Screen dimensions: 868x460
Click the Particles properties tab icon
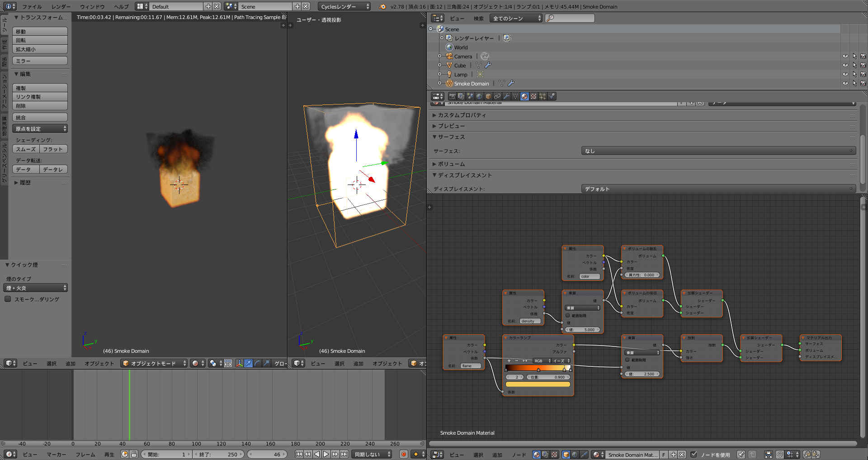click(x=542, y=96)
